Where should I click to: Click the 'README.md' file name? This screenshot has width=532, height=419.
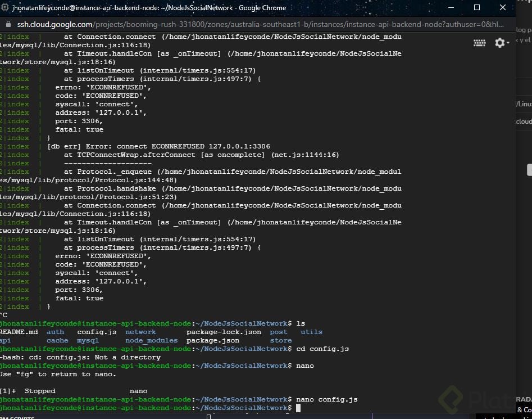pyautogui.click(x=19, y=332)
